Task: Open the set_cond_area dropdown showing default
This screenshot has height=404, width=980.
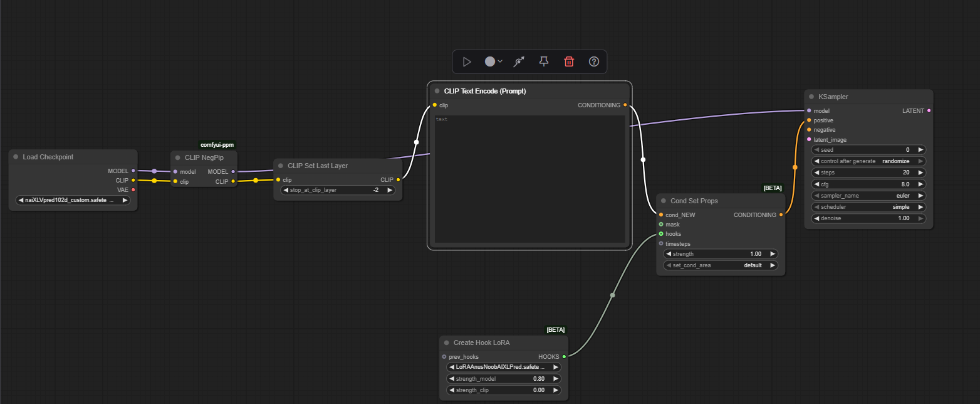Action: (x=721, y=265)
